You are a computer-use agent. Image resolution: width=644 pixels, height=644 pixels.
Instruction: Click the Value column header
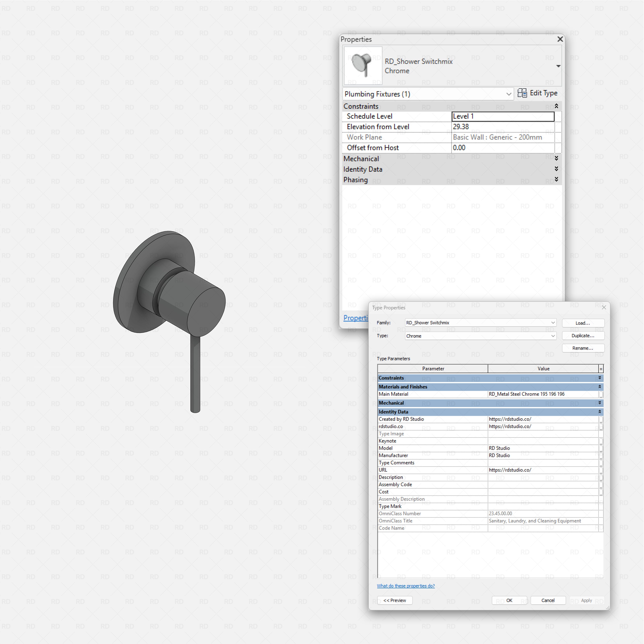(x=543, y=369)
